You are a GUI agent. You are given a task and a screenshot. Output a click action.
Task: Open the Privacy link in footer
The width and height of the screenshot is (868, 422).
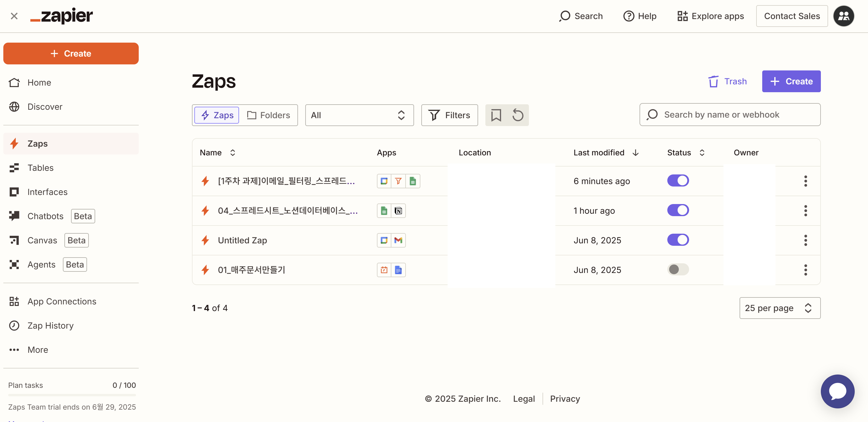565,399
